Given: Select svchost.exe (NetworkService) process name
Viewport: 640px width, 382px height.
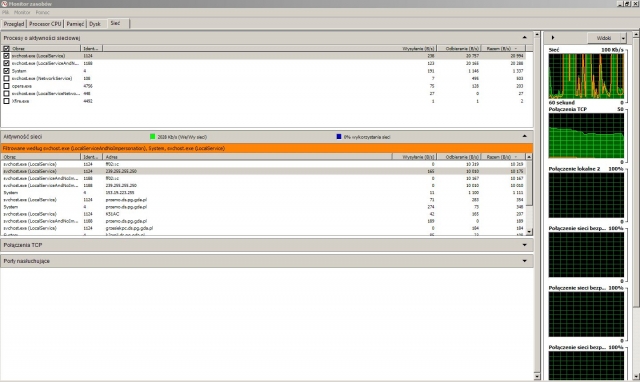Looking at the screenshot, I should (x=42, y=78).
